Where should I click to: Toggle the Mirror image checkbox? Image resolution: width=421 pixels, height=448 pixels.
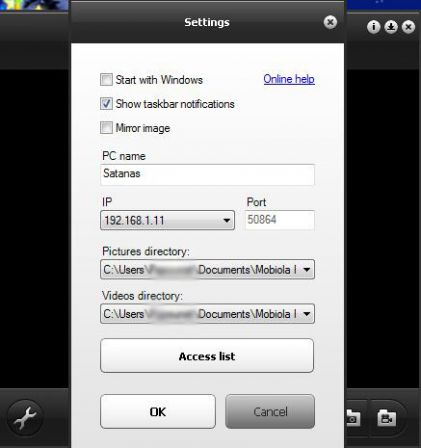[x=106, y=128]
